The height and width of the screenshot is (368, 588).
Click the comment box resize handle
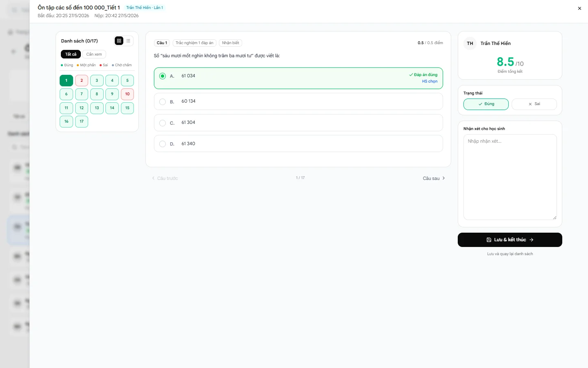(x=555, y=218)
